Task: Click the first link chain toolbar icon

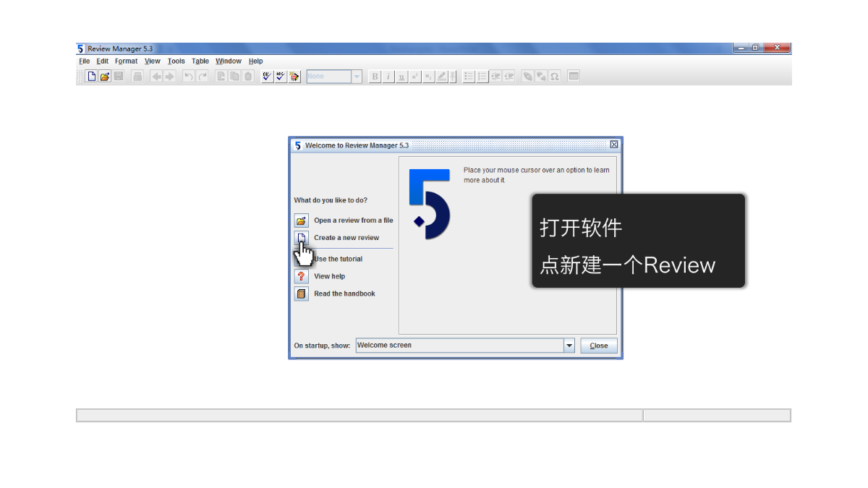Action: 528,76
